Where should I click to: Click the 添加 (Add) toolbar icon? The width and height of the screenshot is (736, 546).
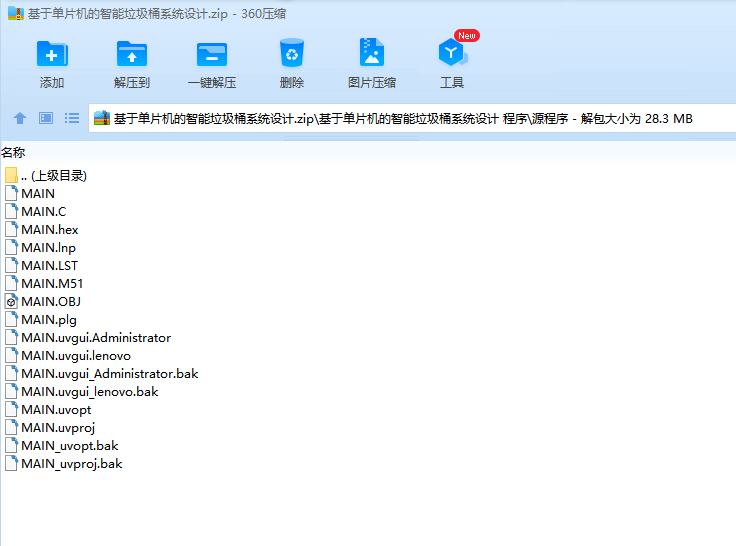click(x=52, y=54)
